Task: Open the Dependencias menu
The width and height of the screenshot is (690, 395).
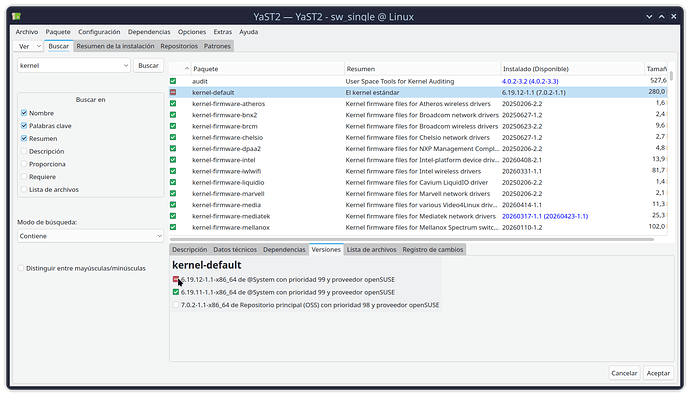Action: click(x=149, y=32)
